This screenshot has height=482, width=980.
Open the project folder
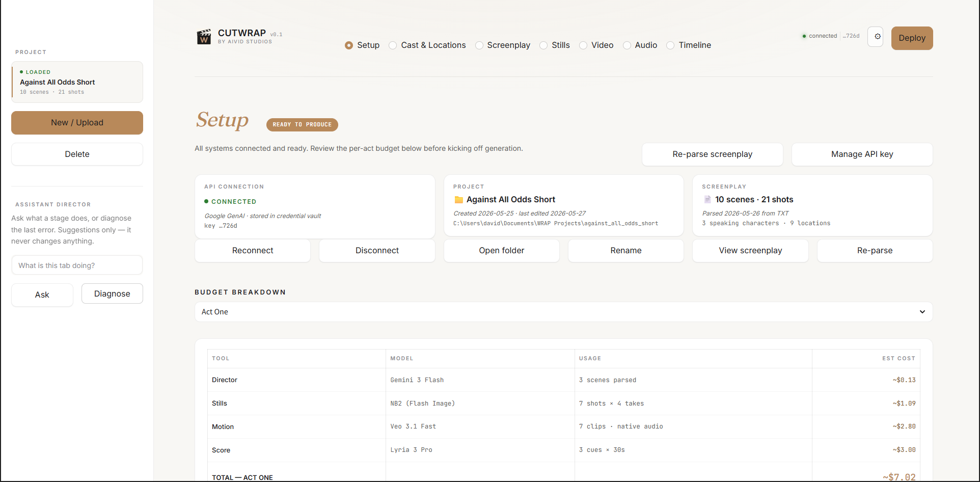501,251
